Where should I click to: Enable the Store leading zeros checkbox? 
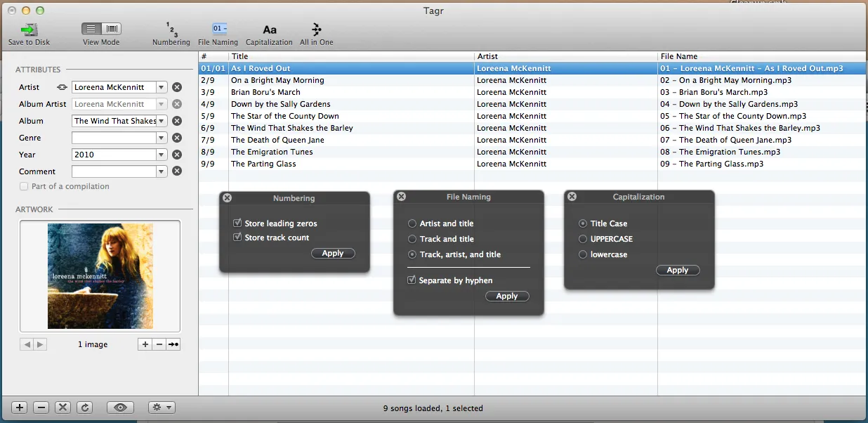(x=238, y=223)
